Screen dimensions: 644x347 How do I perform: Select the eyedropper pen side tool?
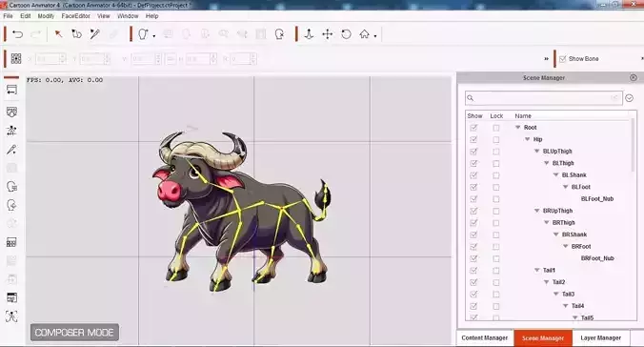tap(11, 150)
